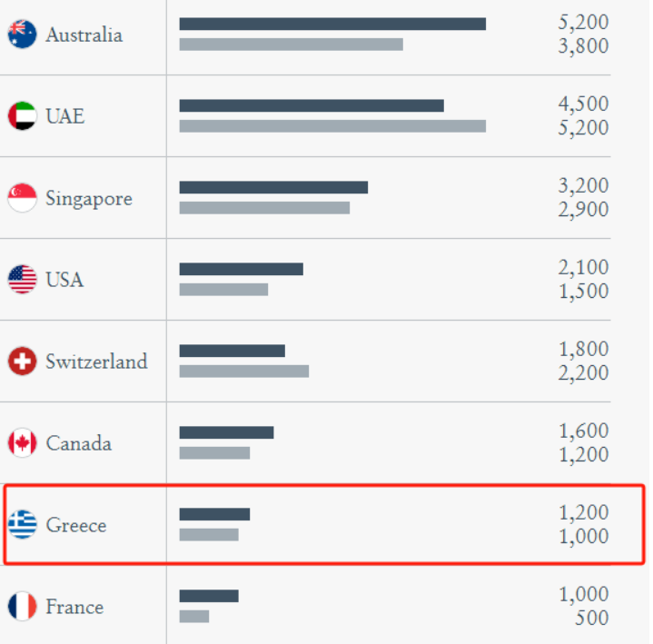Select the Greece flag icon
The height and width of the screenshot is (644, 653).
pyautogui.click(x=22, y=524)
